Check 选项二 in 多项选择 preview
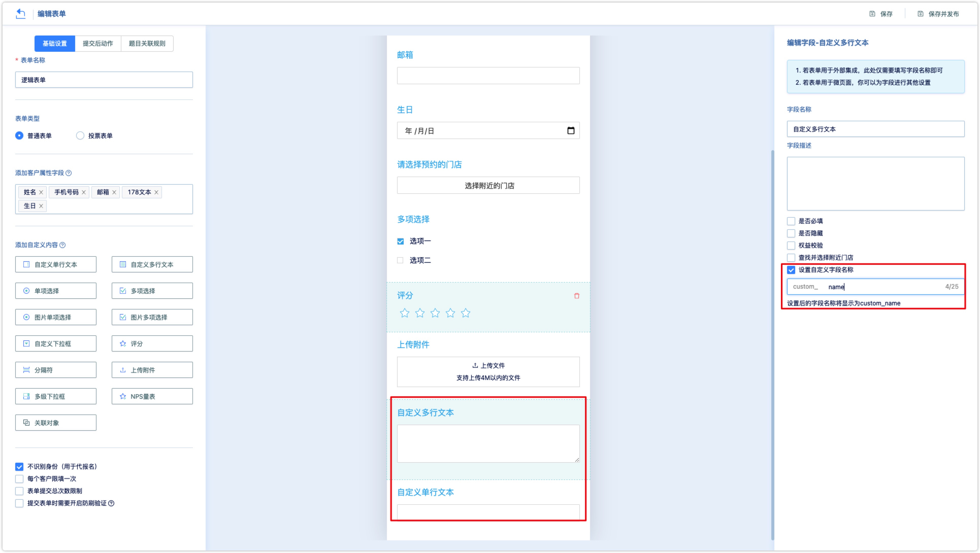980x553 pixels. [x=400, y=260]
